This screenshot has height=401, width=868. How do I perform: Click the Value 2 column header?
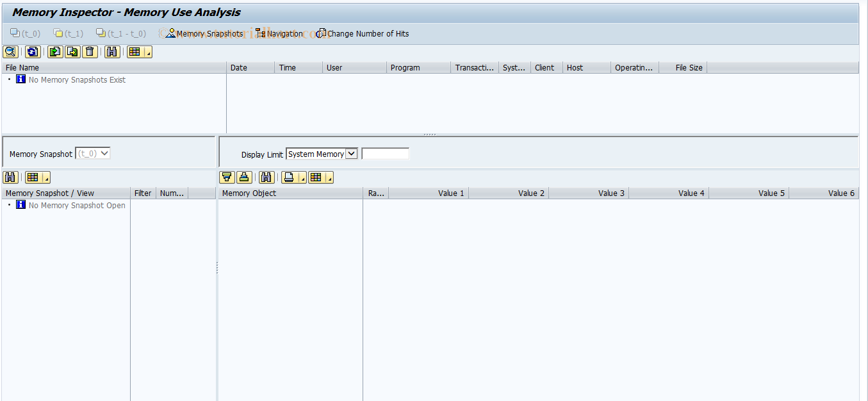509,193
